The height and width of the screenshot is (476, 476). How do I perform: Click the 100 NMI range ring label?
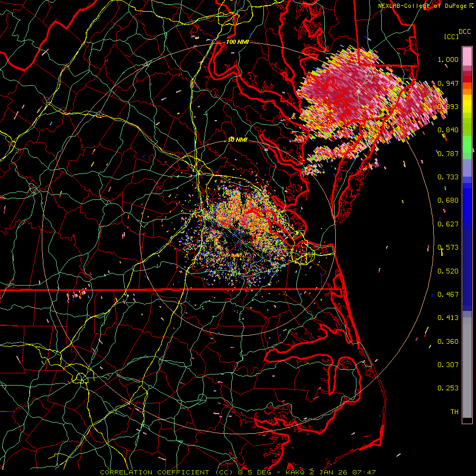(237, 42)
